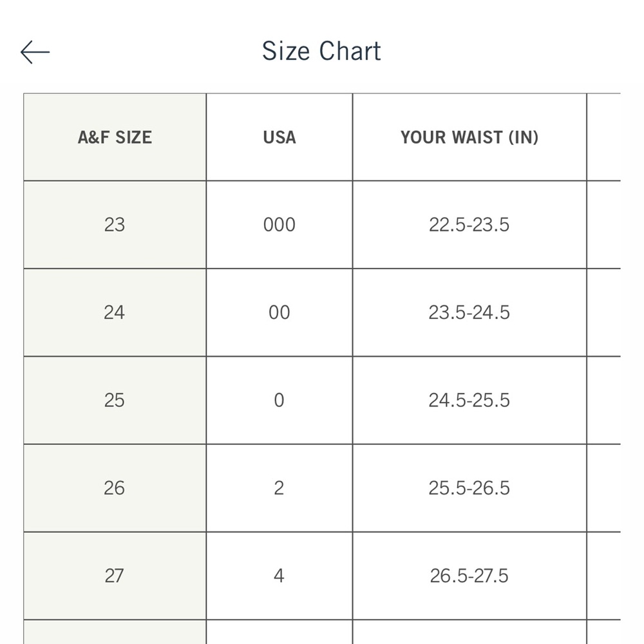Click USA size 4 cell

pos(279,576)
